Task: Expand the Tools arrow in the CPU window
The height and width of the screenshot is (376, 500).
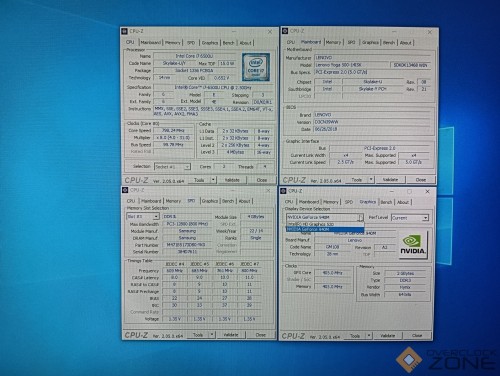Action: 213,180
